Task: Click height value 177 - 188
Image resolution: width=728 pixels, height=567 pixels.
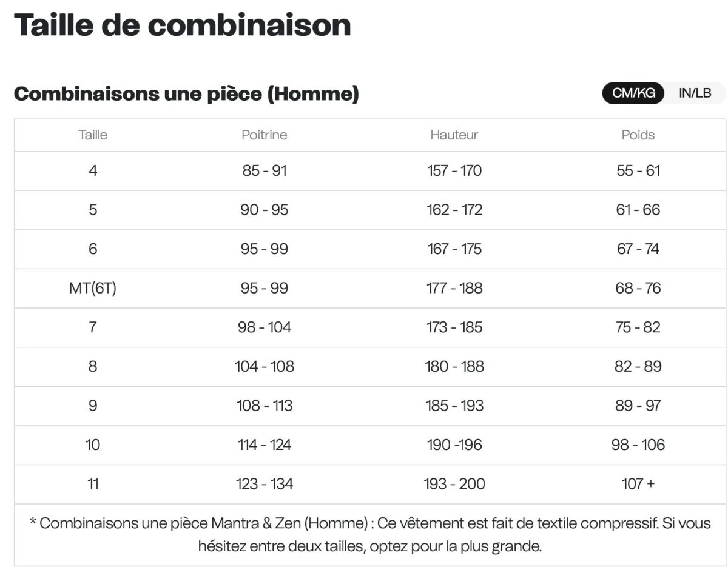Action: point(454,288)
